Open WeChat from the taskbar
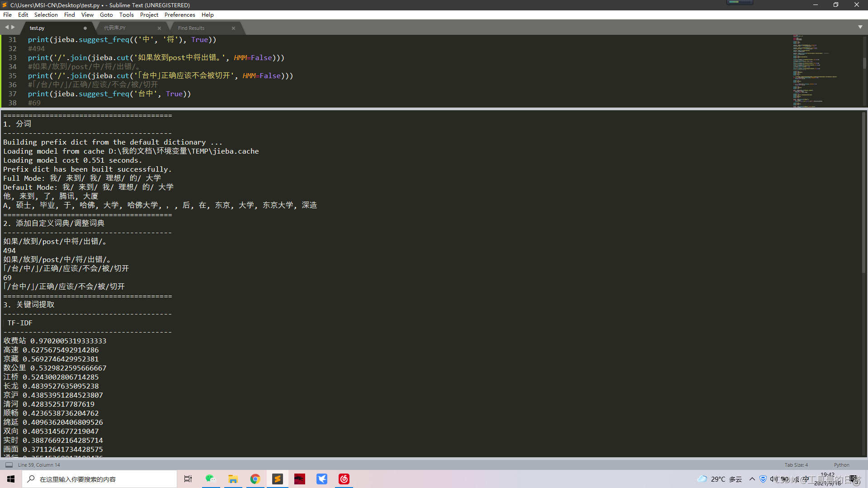 pos(210,479)
